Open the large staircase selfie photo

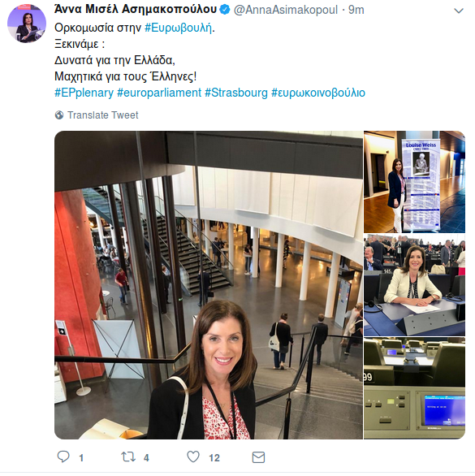point(209,285)
